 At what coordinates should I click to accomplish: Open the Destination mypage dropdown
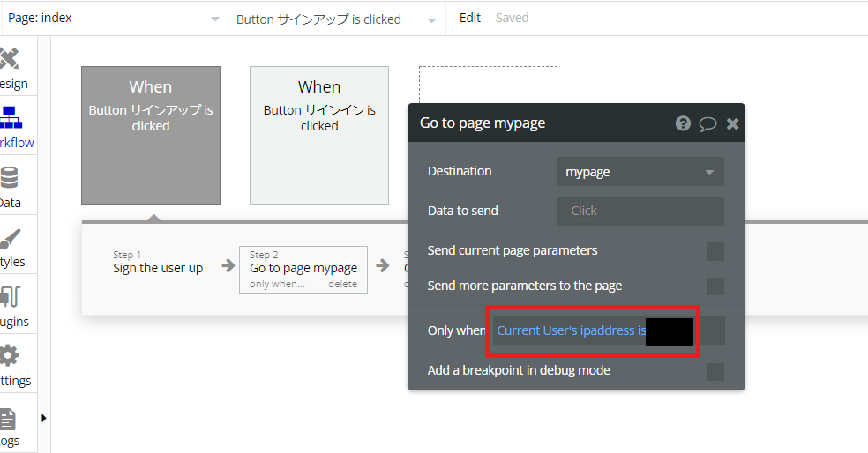tap(640, 172)
